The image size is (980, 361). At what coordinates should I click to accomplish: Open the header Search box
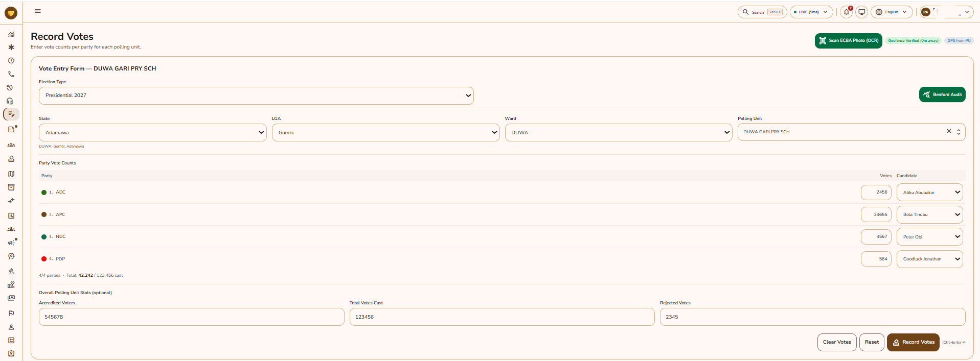(x=762, y=12)
